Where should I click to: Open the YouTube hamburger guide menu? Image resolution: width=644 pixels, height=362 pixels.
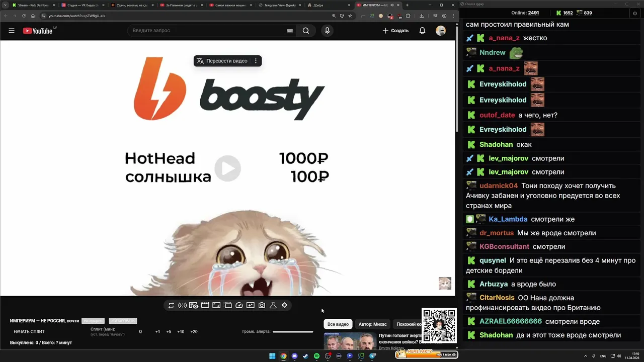point(12,31)
